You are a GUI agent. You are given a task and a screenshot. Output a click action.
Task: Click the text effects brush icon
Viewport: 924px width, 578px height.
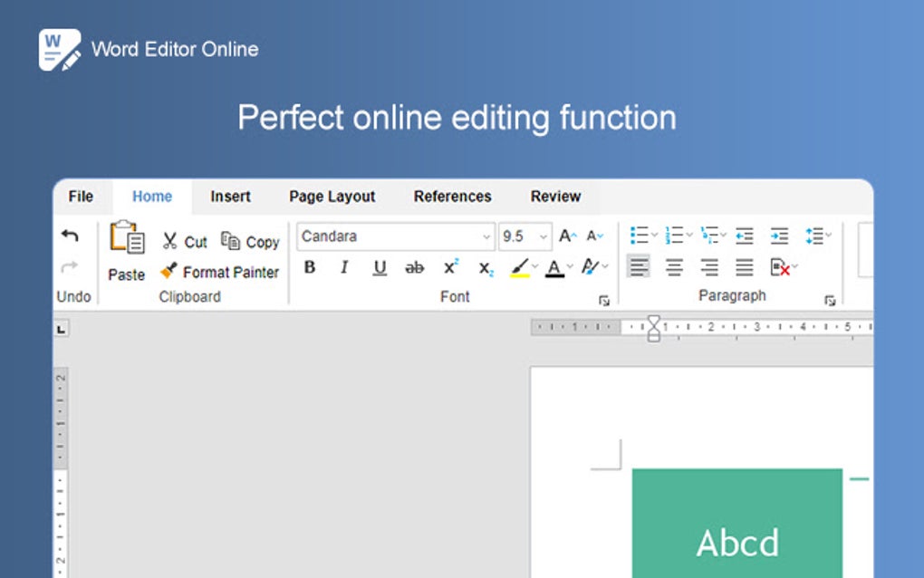pyautogui.click(x=590, y=267)
